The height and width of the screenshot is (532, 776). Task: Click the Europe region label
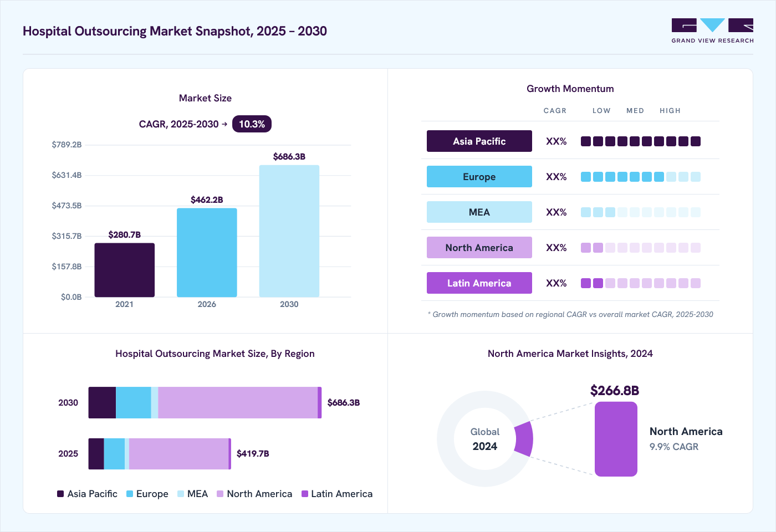(x=479, y=177)
